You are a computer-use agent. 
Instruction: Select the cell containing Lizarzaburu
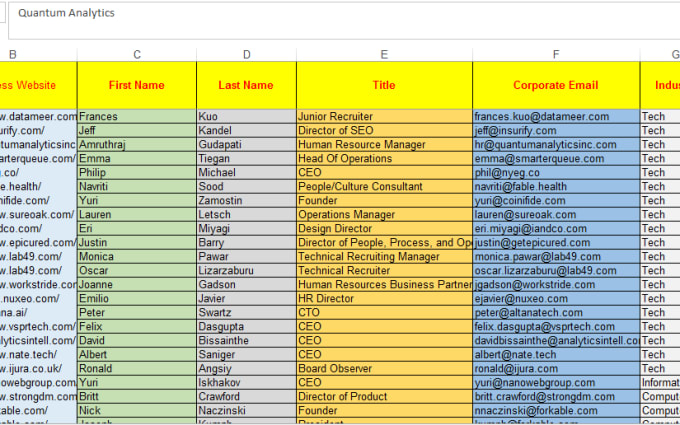click(247, 271)
